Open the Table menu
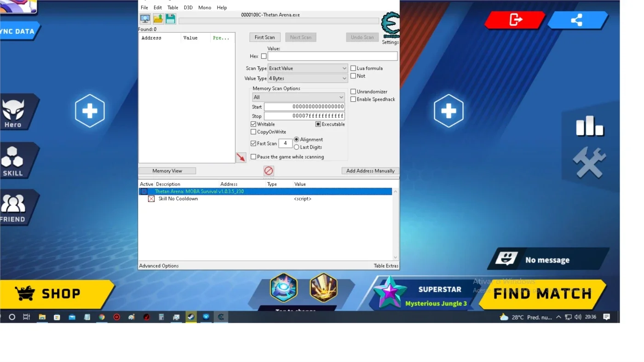The height and width of the screenshot is (362, 644). click(173, 7)
